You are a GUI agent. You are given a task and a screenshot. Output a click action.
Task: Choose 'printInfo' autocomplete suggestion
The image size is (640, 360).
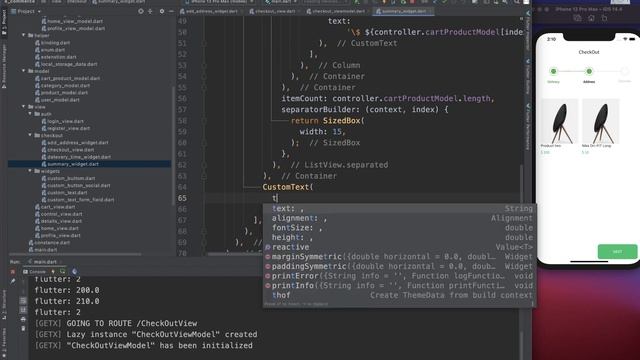tap(399, 286)
